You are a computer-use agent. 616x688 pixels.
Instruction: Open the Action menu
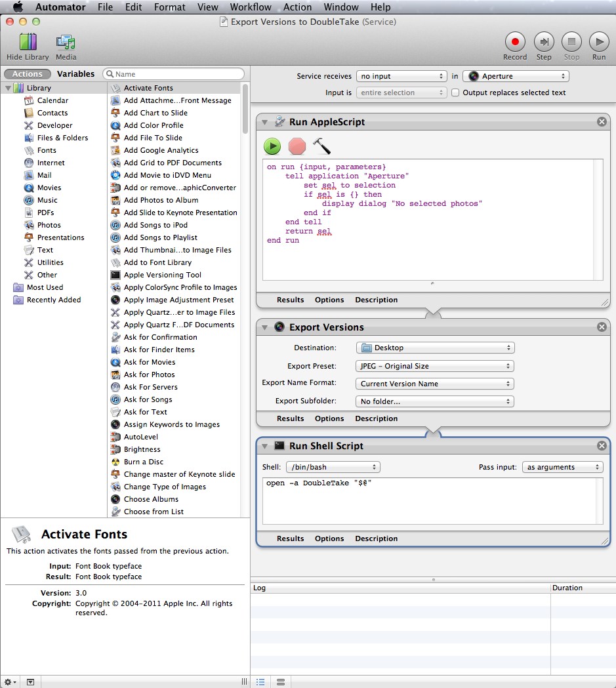pyautogui.click(x=297, y=7)
